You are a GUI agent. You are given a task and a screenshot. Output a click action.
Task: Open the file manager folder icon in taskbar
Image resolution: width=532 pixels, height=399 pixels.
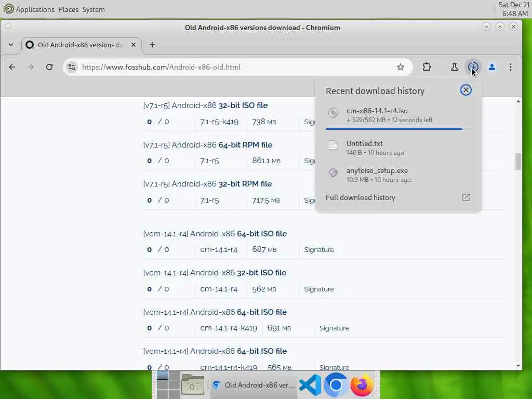tap(192, 385)
